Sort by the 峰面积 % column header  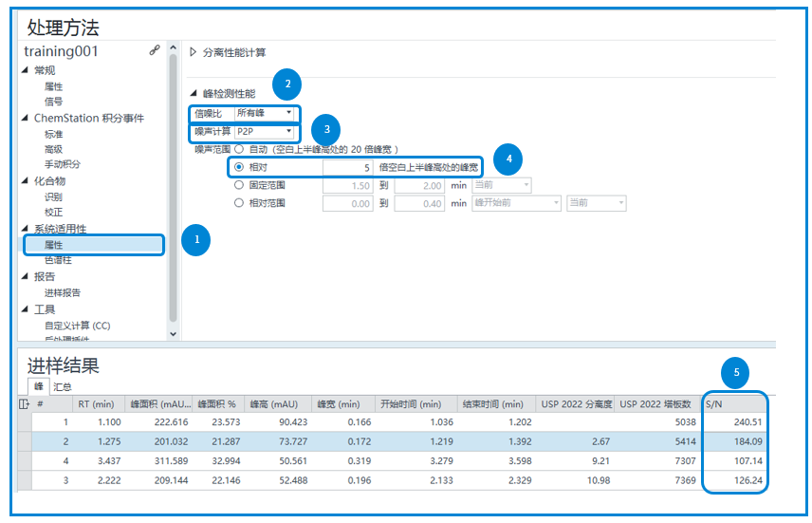click(218, 403)
